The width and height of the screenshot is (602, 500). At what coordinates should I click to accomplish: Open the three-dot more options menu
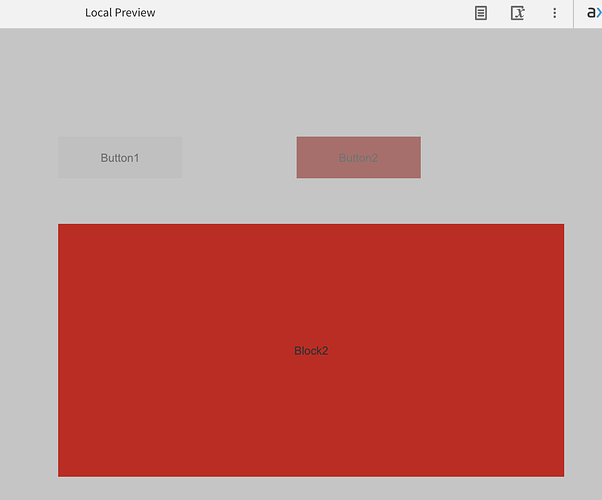click(554, 13)
